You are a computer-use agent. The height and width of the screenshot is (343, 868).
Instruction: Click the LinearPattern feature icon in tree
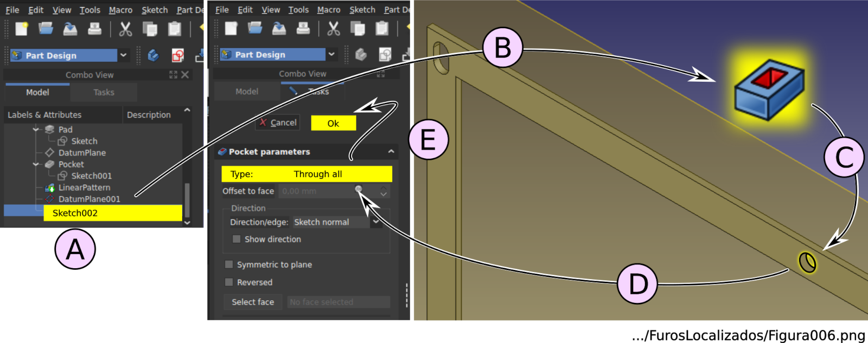(x=50, y=187)
